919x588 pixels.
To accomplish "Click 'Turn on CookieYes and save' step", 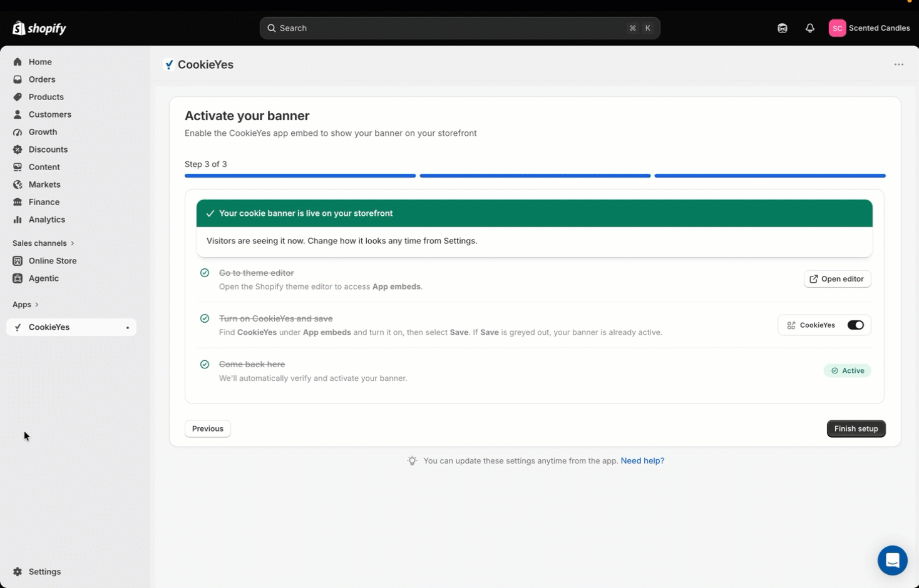I will [x=276, y=318].
